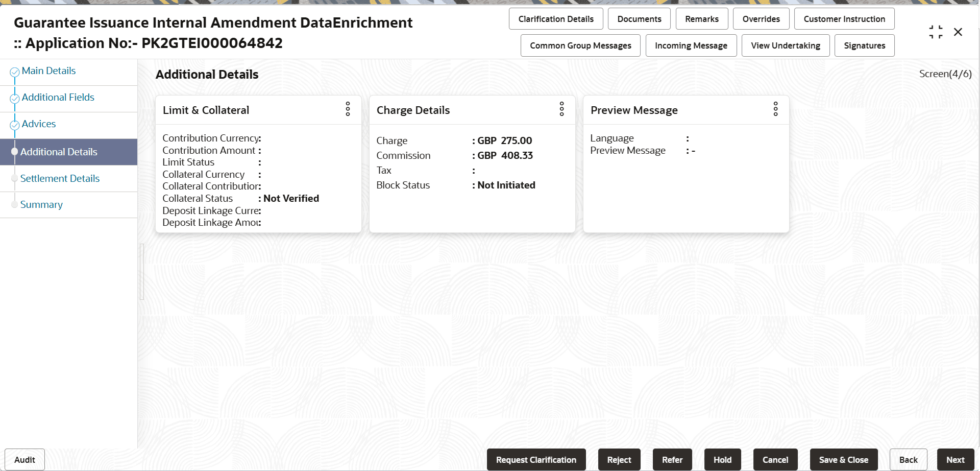Navigate to Settlement Details step
Screen dimensions: 980x471
tap(60, 179)
